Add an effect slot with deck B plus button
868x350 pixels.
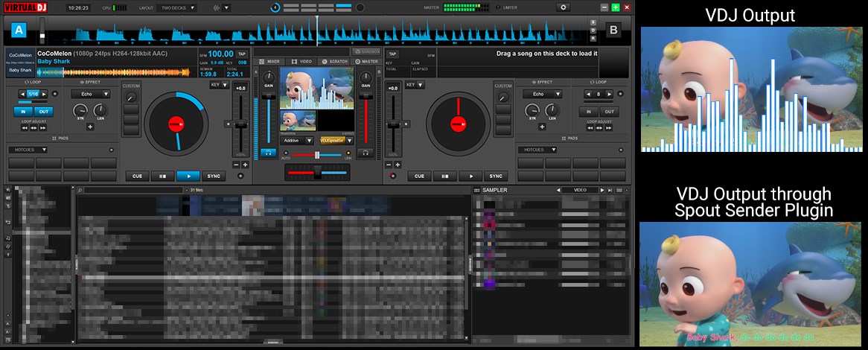pyautogui.click(x=542, y=127)
